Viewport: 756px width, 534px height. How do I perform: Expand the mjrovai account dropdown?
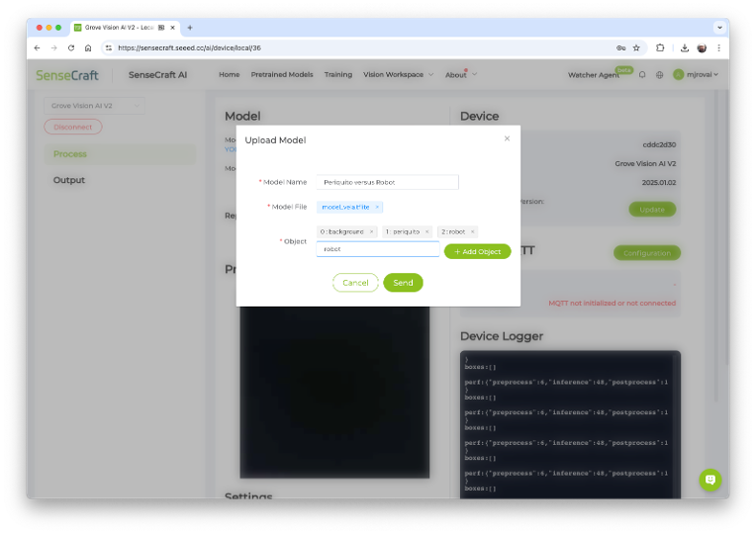[696, 74]
